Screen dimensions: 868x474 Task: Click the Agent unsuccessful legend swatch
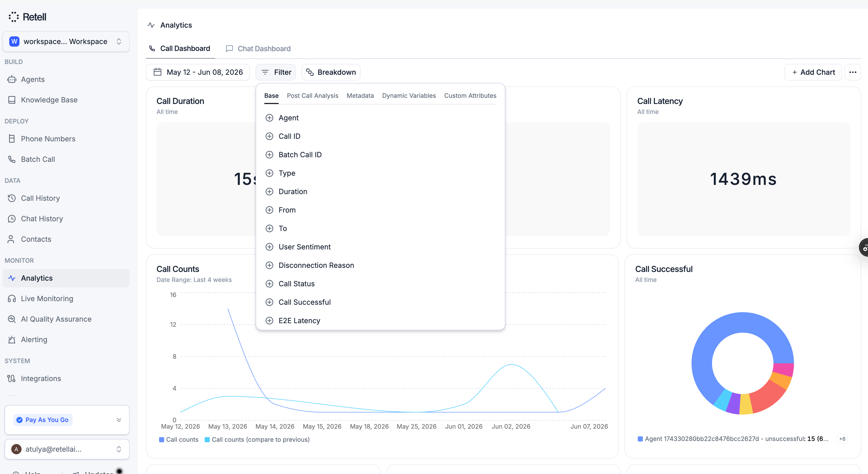[x=640, y=439]
